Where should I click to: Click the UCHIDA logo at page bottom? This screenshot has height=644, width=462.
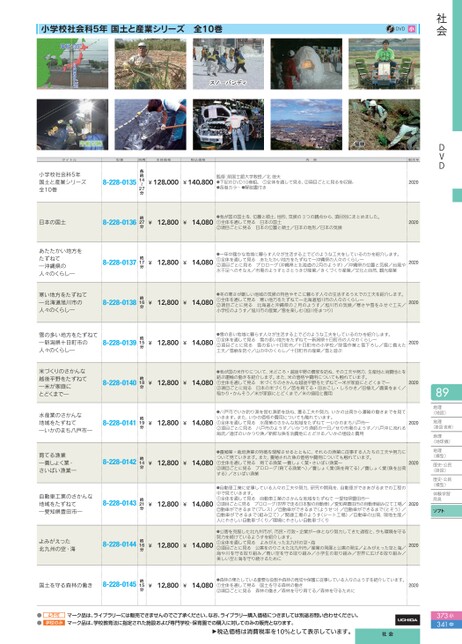point(407,619)
